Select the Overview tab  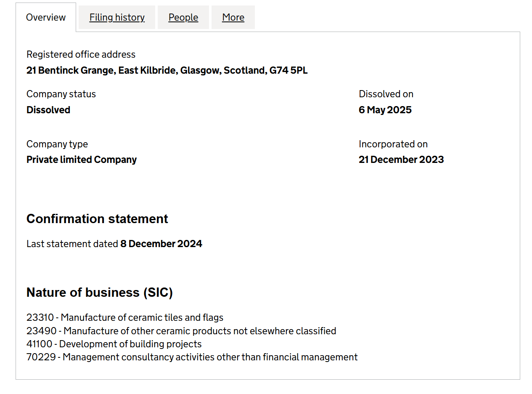pyautogui.click(x=46, y=17)
